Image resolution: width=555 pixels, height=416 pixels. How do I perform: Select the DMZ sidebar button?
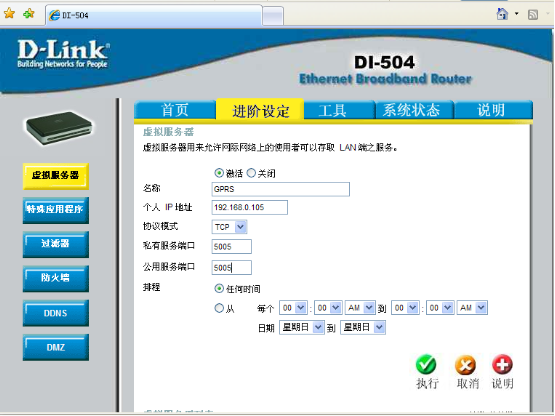point(56,347)
